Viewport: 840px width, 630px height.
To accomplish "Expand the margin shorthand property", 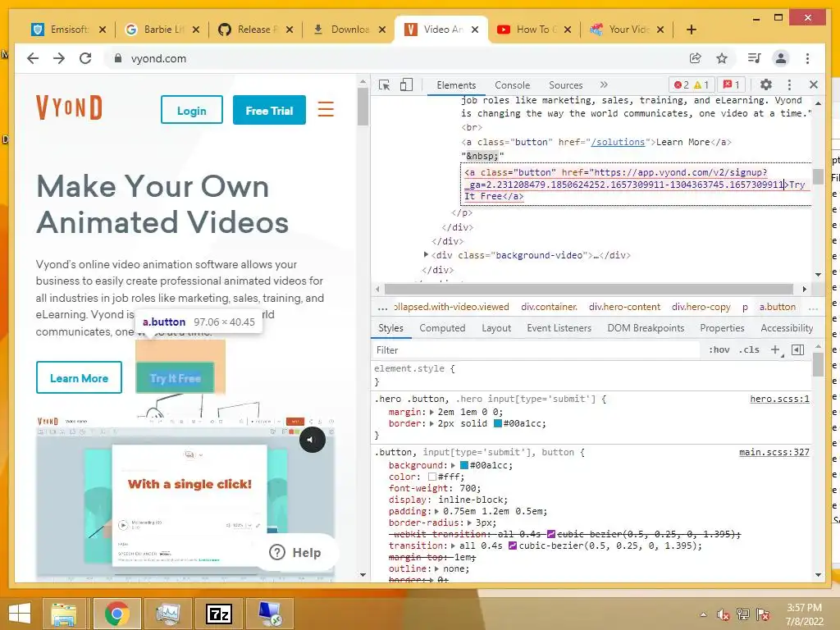I will click(x=431, y=412).
